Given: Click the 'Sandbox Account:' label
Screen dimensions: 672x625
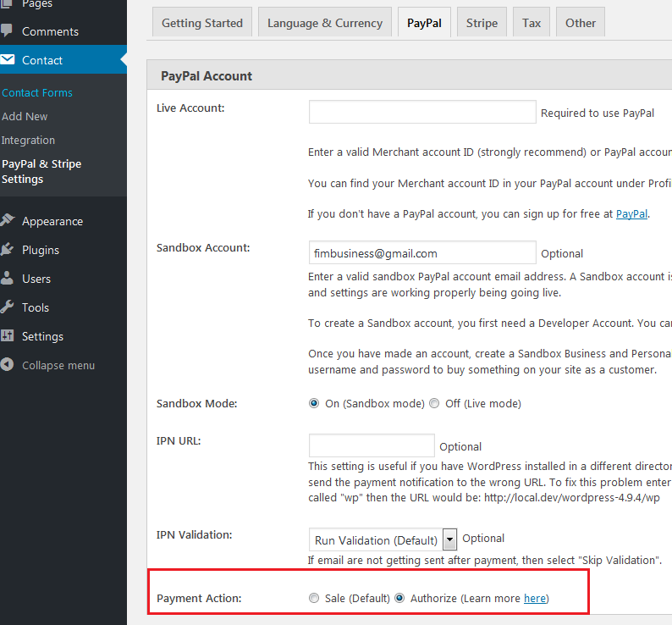Looking at the screenshot, I should (203, 248).
